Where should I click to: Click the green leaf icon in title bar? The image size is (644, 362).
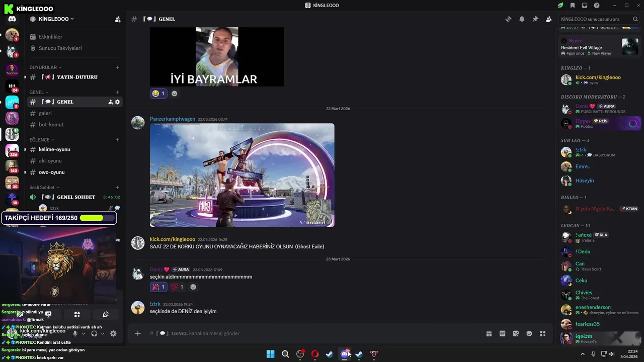point(560,6)
